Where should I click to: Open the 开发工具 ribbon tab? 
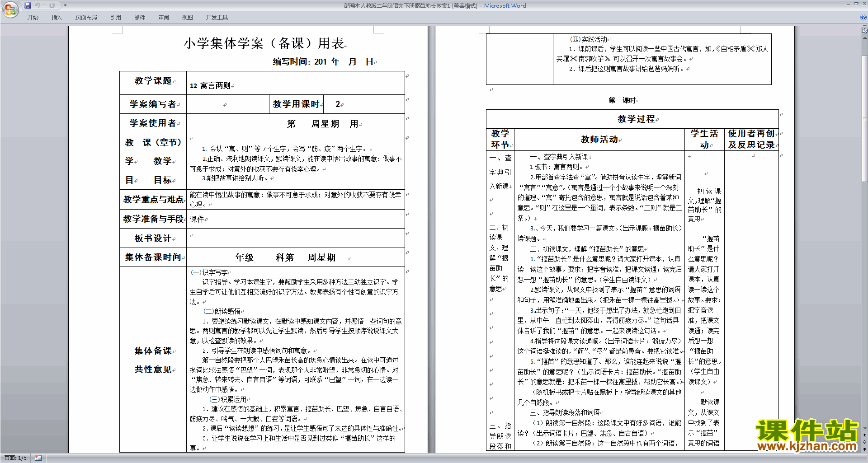tap(217, 18)
